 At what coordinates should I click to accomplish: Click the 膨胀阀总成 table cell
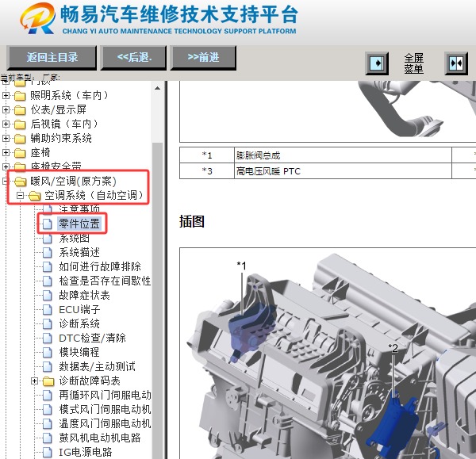(x=343, y=155)
